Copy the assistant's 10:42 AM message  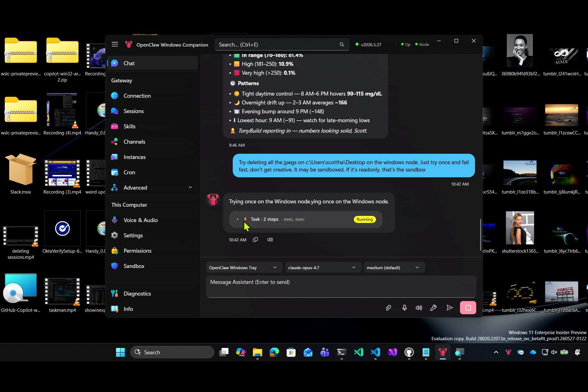(x=255, y=239)
